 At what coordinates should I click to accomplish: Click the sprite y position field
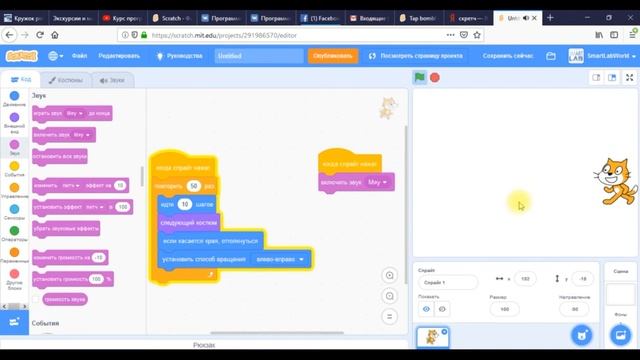click(582, 279)
